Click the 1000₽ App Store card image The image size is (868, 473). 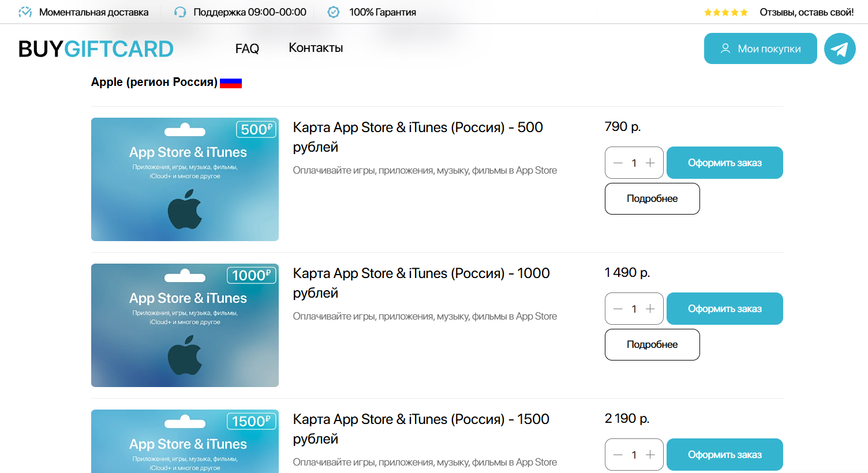pyautogui.click(x=185, y=325)
